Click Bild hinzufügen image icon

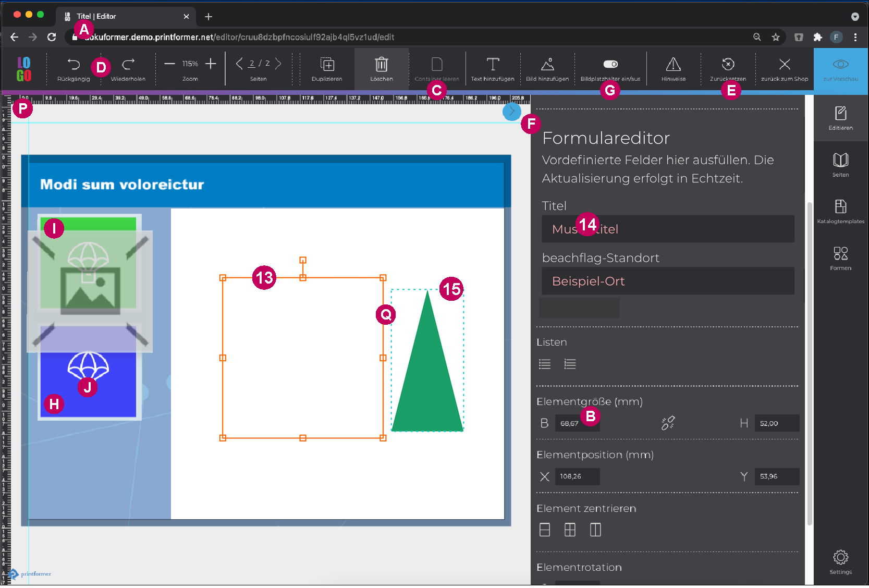tap(547, 65)
